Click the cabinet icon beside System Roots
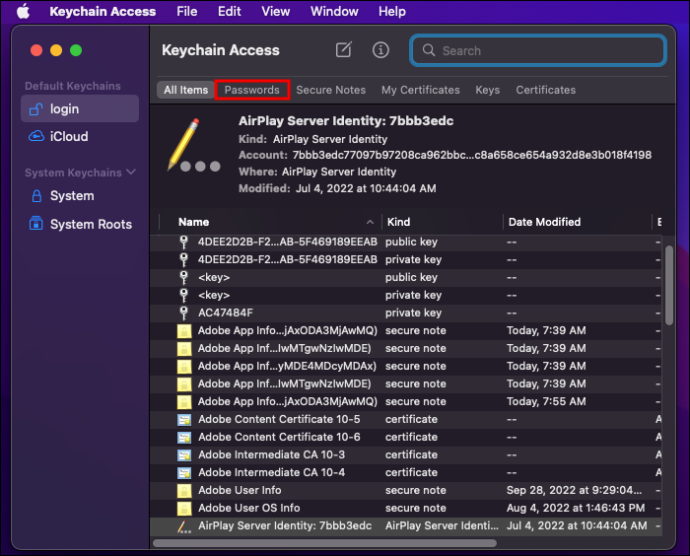The width and height of the screenshot is (690, 556). [x=36, y=224]
